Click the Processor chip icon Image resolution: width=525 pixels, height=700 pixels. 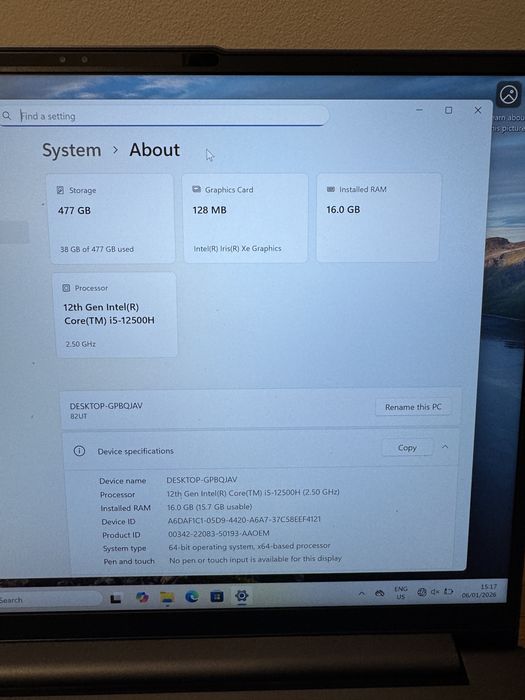coord(66,288)
